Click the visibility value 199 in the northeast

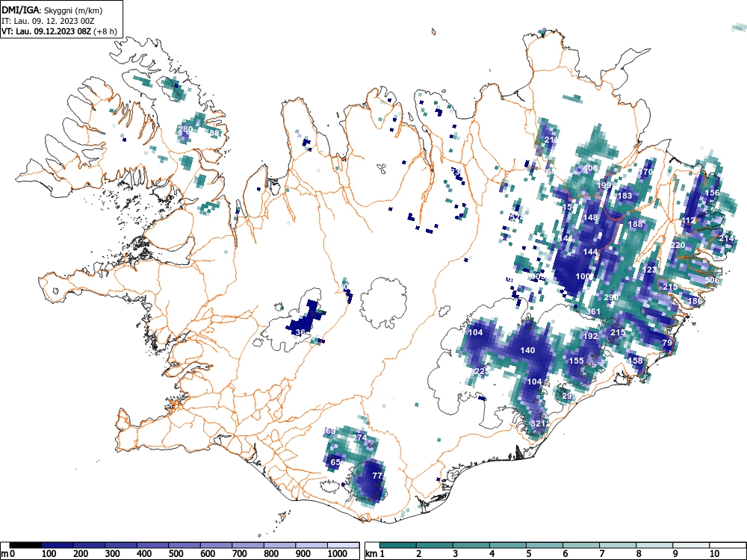(604, 185)
